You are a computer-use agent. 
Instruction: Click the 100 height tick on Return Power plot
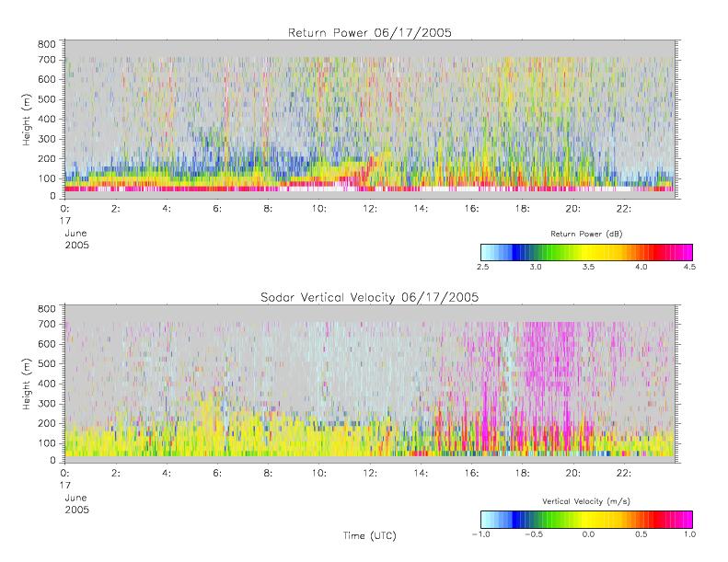[x=46, y=178]
